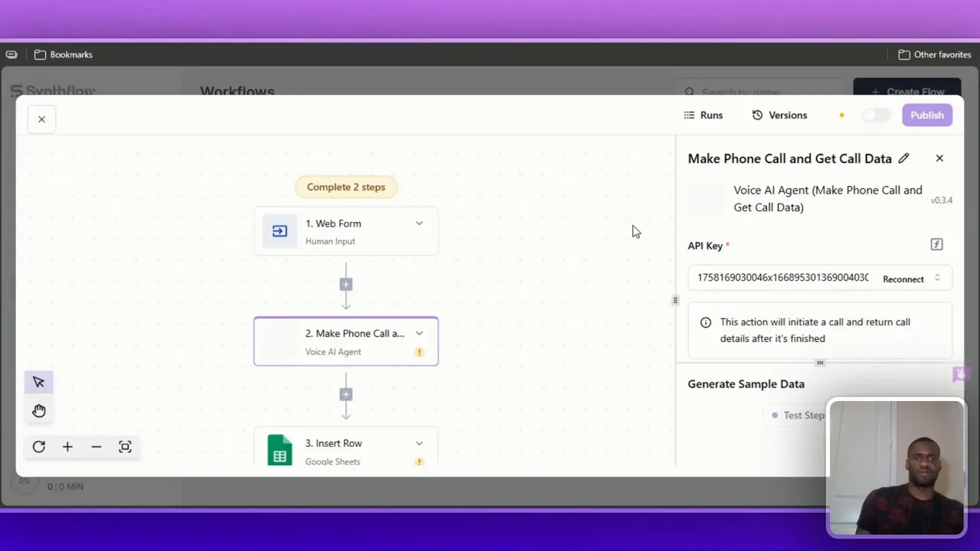Expand Insert Row step chevron
This screenshot has height=551, width=980.
click(419, 443)
